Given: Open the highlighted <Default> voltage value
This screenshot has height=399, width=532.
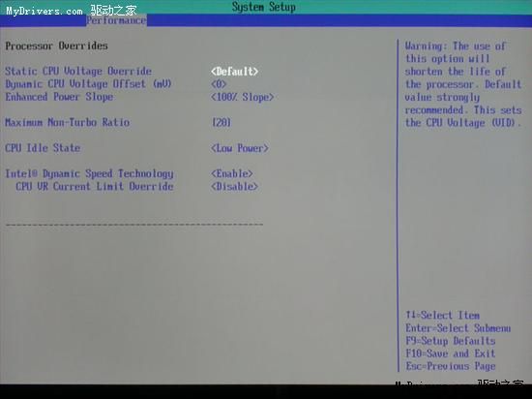Looking at the screenshot, I should (x=234, y=72).
